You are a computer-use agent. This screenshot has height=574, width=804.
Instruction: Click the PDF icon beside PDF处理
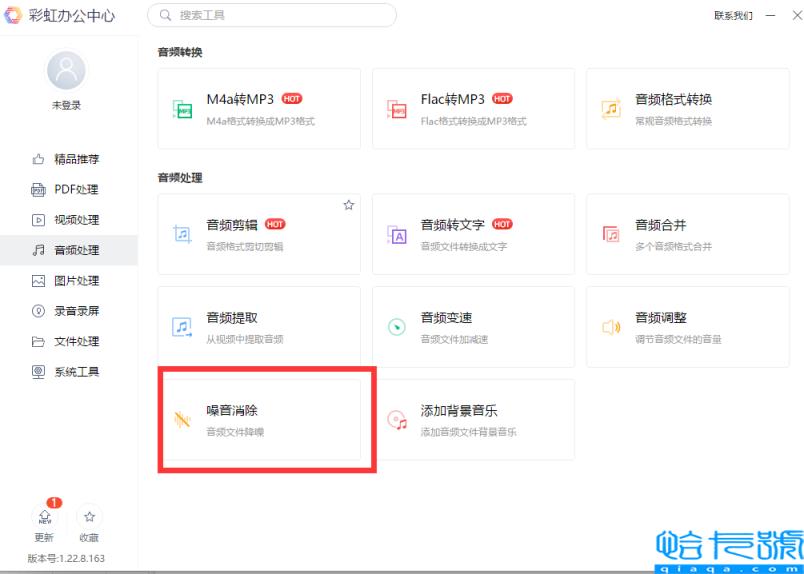coord(38,190)
